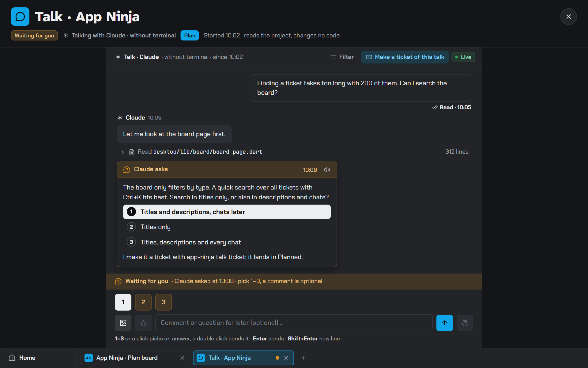Click the question icon in Claude asks header
Viewport: 588px width, 368px height.
127,170
